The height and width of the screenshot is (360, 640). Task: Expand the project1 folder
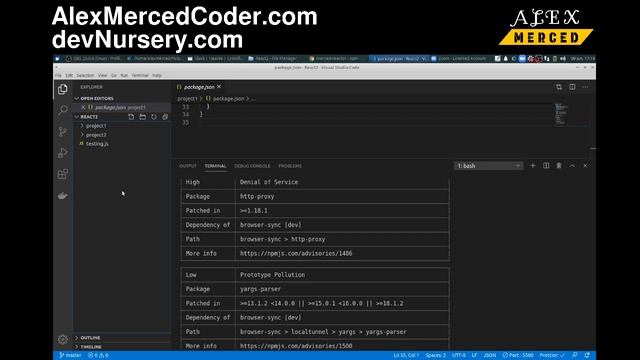96,126
